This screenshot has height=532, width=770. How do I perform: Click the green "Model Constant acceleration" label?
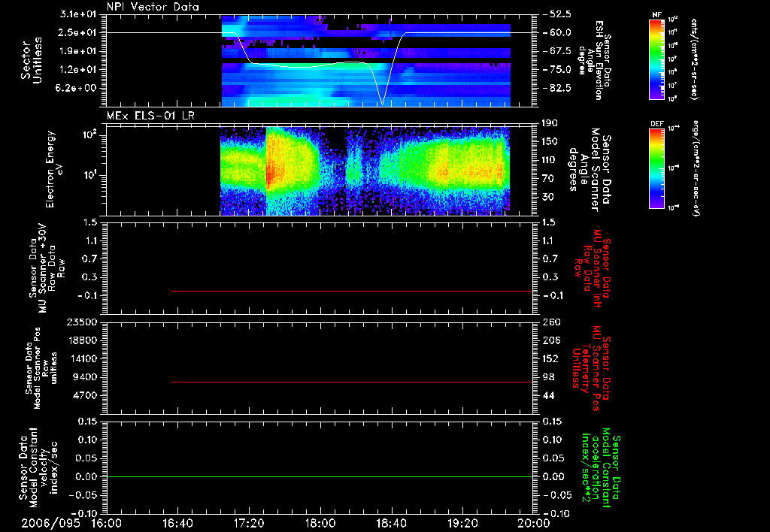coord(601,468)
